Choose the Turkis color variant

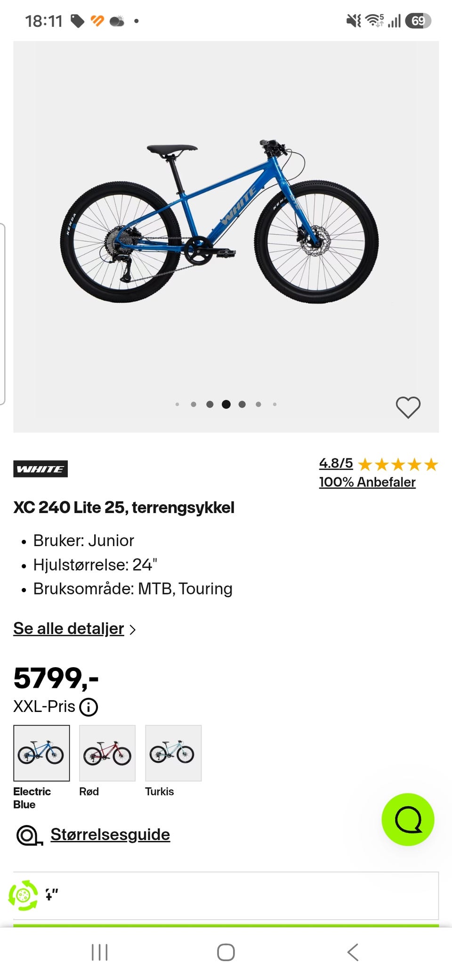(x=173, y=753)
